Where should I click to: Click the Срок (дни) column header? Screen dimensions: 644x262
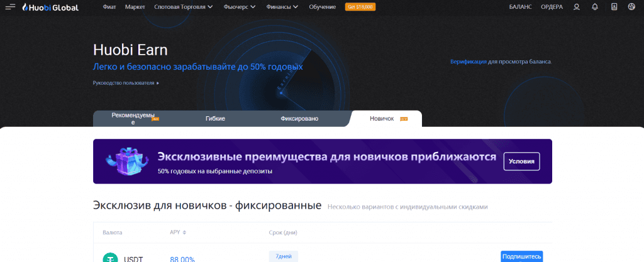283,232
